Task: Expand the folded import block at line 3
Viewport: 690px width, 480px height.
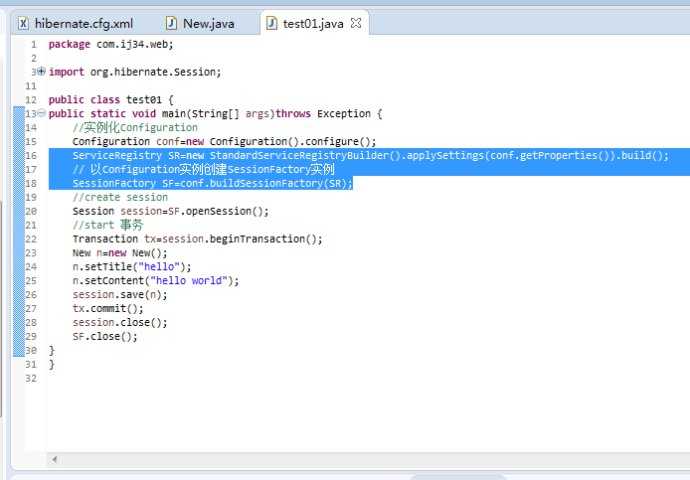Action: click(41, 71)
